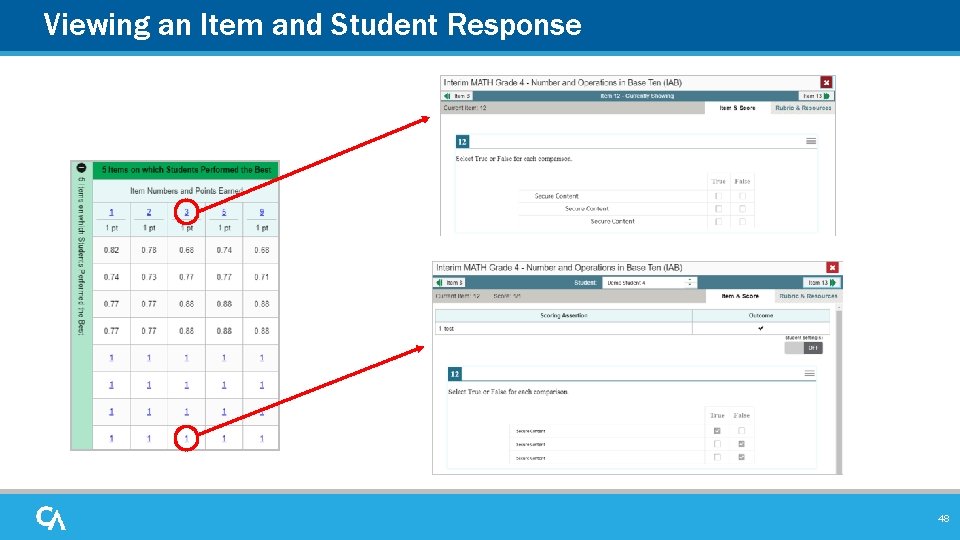Check True for third comparison in lower window
The height and width of the screenshot is (540, 960).
(717, 457)
